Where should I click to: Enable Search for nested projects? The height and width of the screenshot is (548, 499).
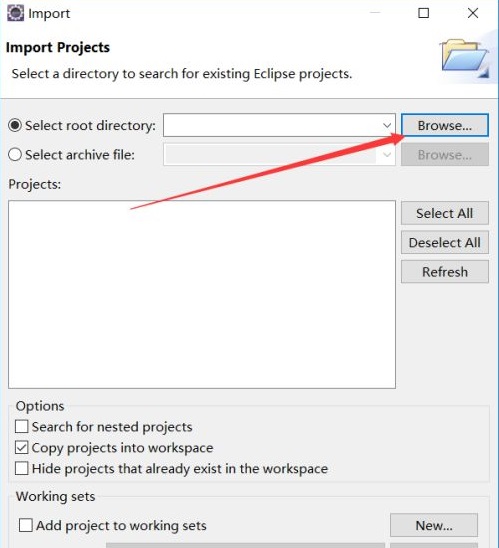pos(22,427)
